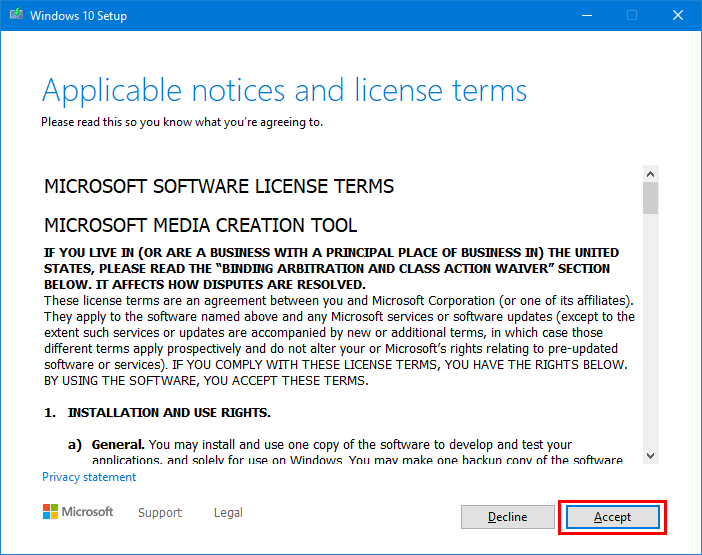This screenshot has width=702, height=555.
Task: Open the Privacy statement link
Action: tap(89, 477)
